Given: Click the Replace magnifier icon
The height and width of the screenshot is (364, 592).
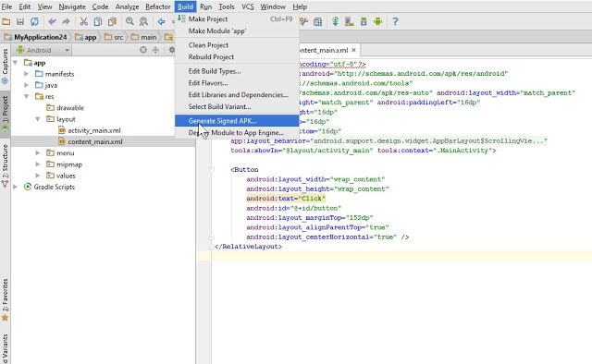Looking at the screenshot, I should click(x=143, y=21).
